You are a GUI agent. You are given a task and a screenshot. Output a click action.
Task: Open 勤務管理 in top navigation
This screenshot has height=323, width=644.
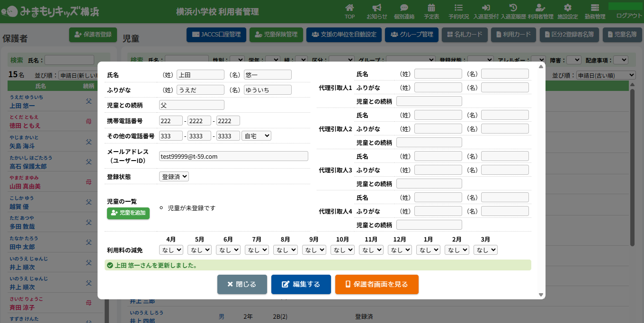[595, 11]
